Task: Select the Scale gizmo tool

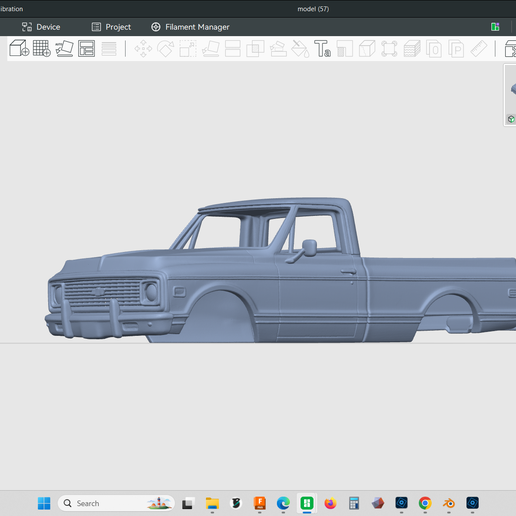Action: (188, 49)
